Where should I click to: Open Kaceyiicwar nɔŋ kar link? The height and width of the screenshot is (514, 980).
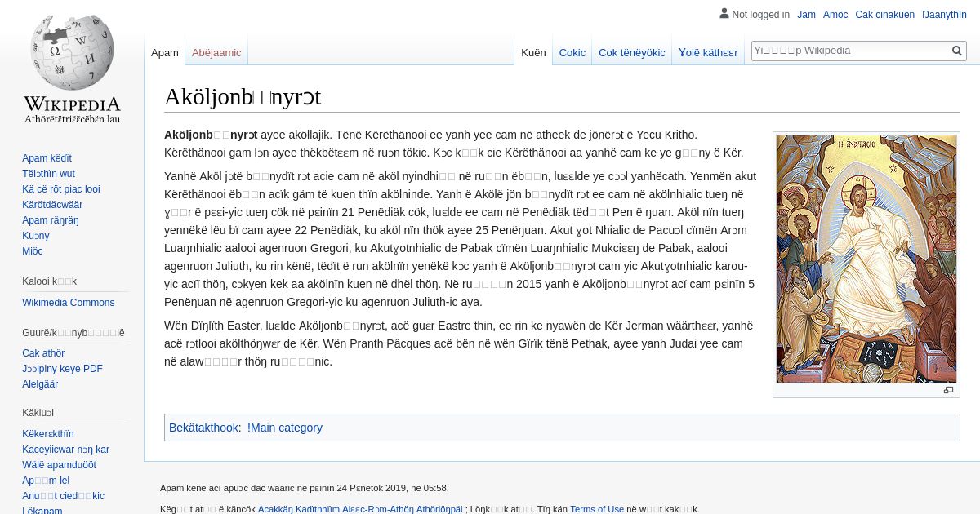[65, 450]
